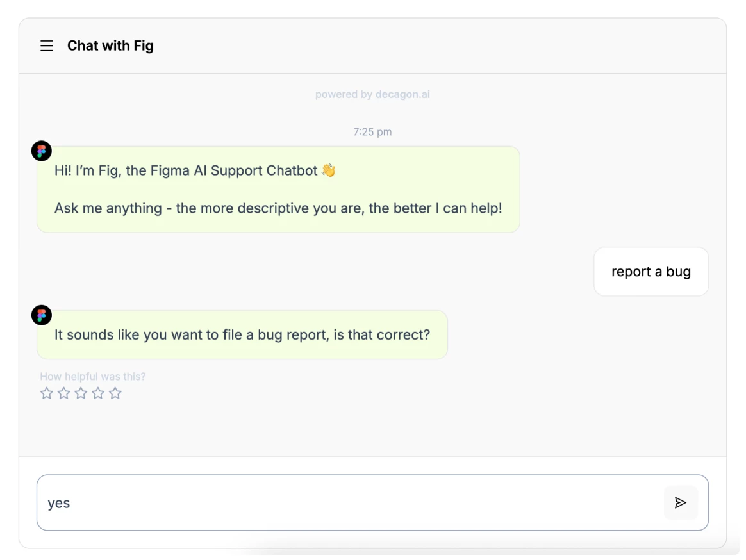
Task: Click the 'How helpful was this?' label
Action: [x=93, y=376]
